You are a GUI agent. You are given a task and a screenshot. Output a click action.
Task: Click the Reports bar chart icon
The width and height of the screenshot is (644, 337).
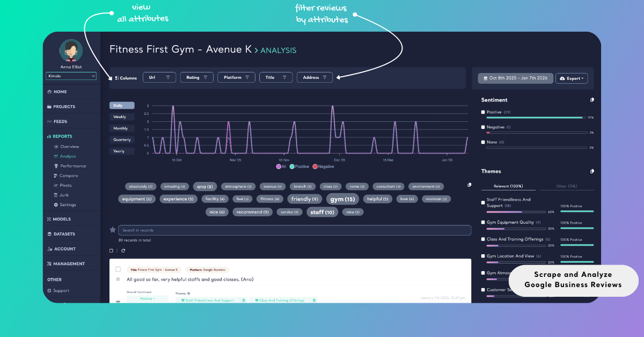(49, 136)
